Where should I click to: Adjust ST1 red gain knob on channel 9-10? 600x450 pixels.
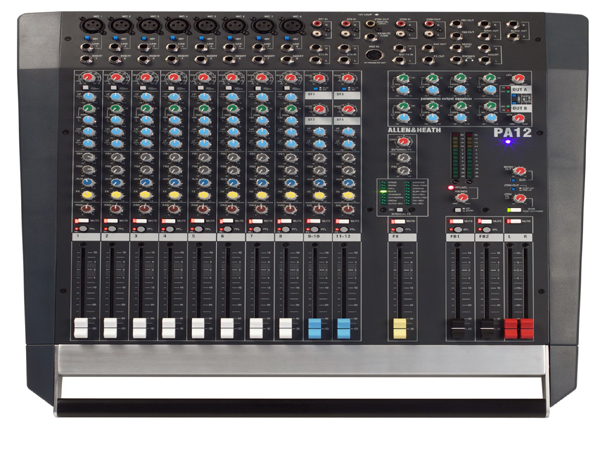click(319, 79)
